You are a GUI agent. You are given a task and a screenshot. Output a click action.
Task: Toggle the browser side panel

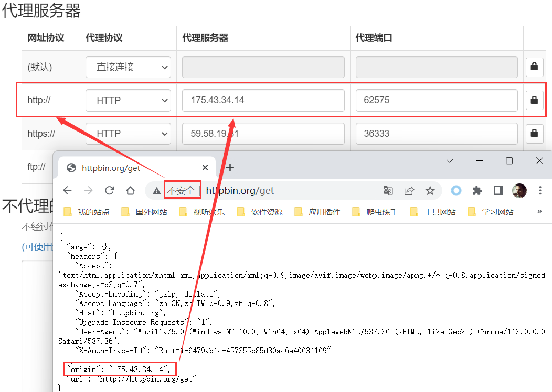tap(498, 191)
